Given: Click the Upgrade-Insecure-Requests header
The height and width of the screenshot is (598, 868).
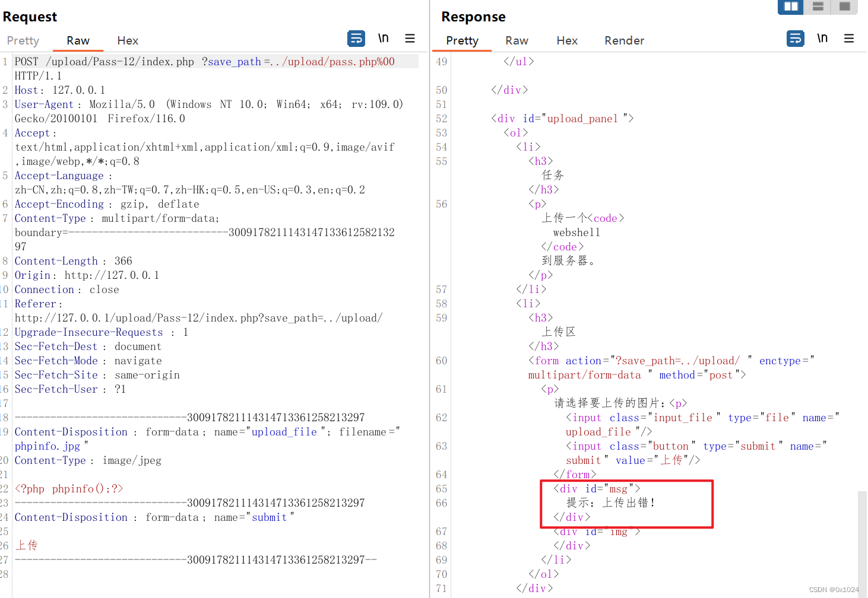Looking at the screenshot, I should [x=102, y=332].
